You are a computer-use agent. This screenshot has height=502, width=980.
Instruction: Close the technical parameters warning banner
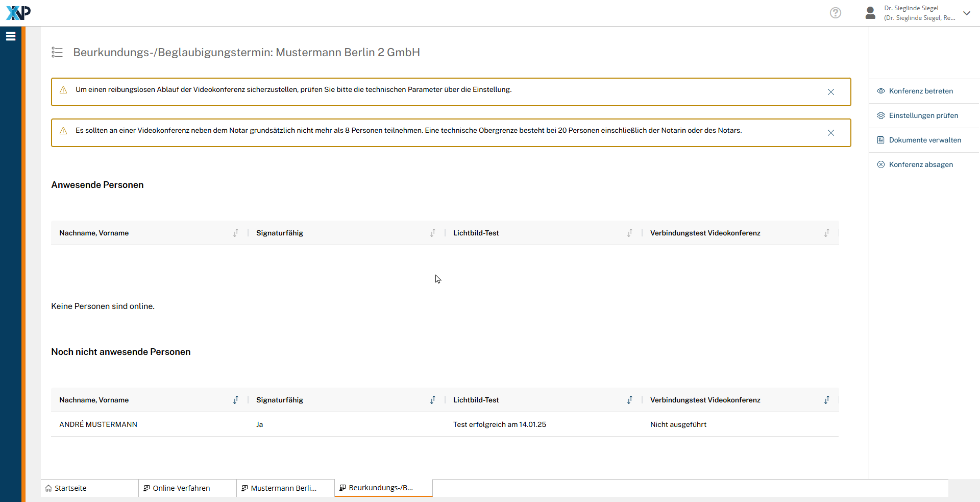coord(831,92)
